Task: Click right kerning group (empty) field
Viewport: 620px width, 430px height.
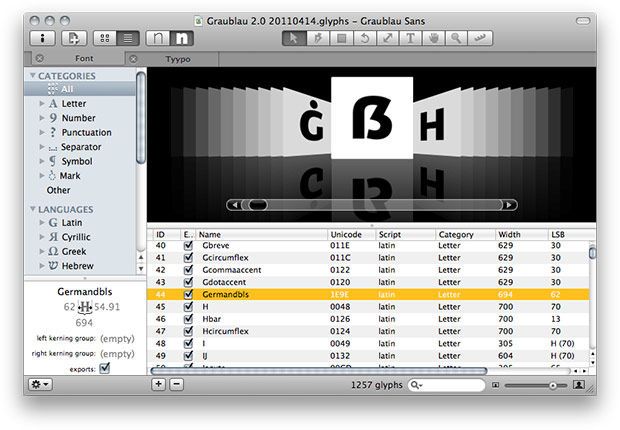Action: click(x=117, y=354)
